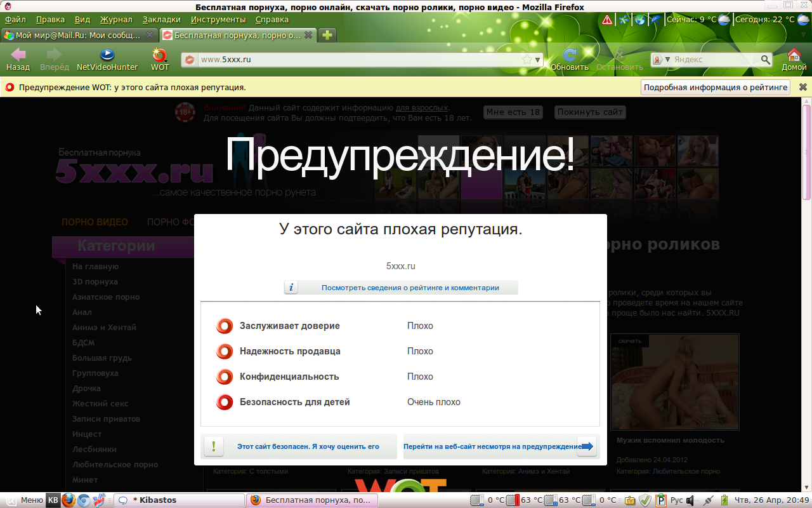Click the green exclamation icon in WOT dialog
Screen dimensions: 812x508
click(x=214, y=446)
